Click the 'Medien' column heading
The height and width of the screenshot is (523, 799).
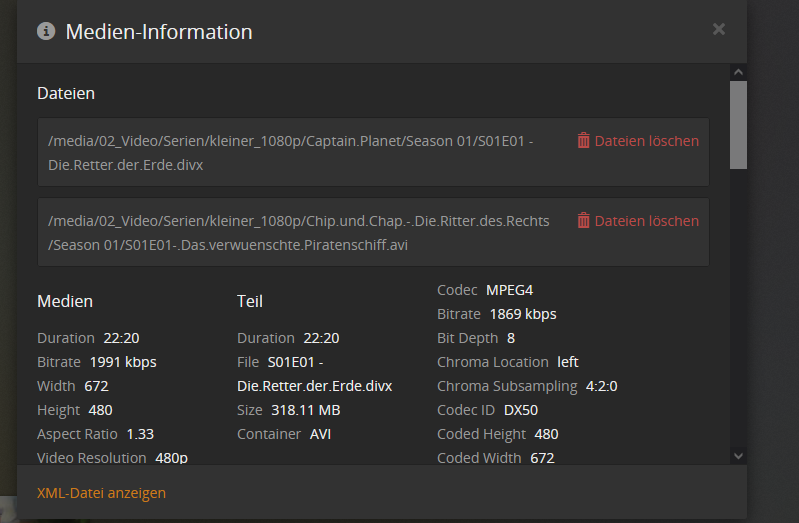65,301
